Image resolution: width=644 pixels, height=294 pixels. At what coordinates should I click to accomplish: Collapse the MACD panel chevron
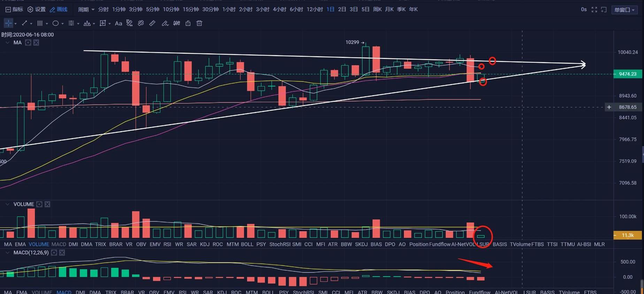pos(7,252)
